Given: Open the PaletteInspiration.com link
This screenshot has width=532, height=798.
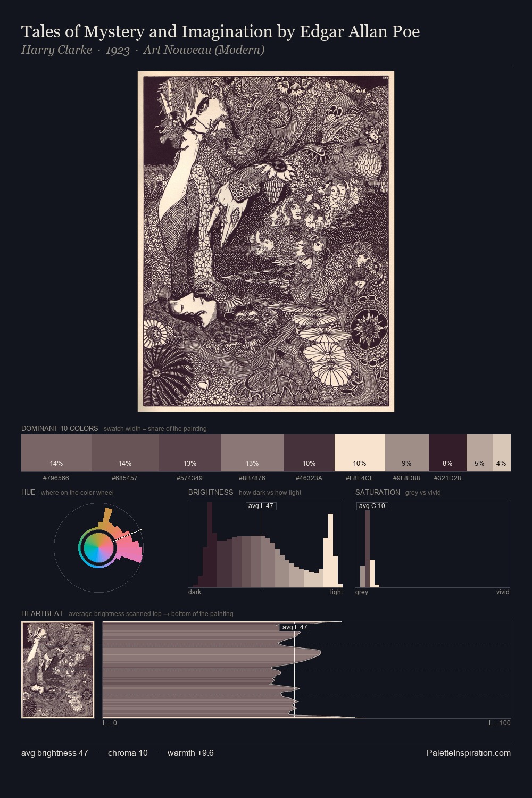Looking at the screenshot, I should [469, 753].
